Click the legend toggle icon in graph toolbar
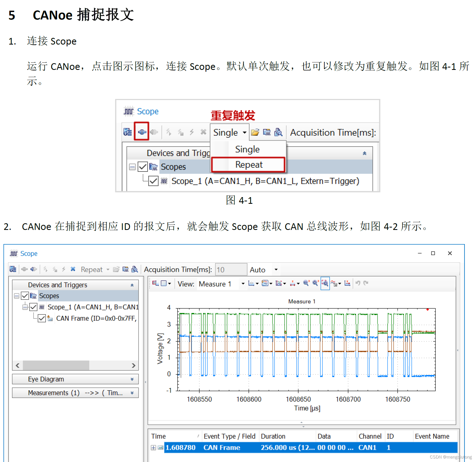Image resolution: width=476 pixels, height=462 pixels. tap(155, 283)
